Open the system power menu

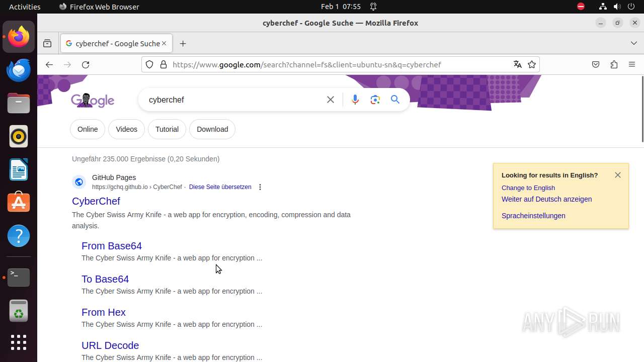pyautogui.click(x=631, y=7)
